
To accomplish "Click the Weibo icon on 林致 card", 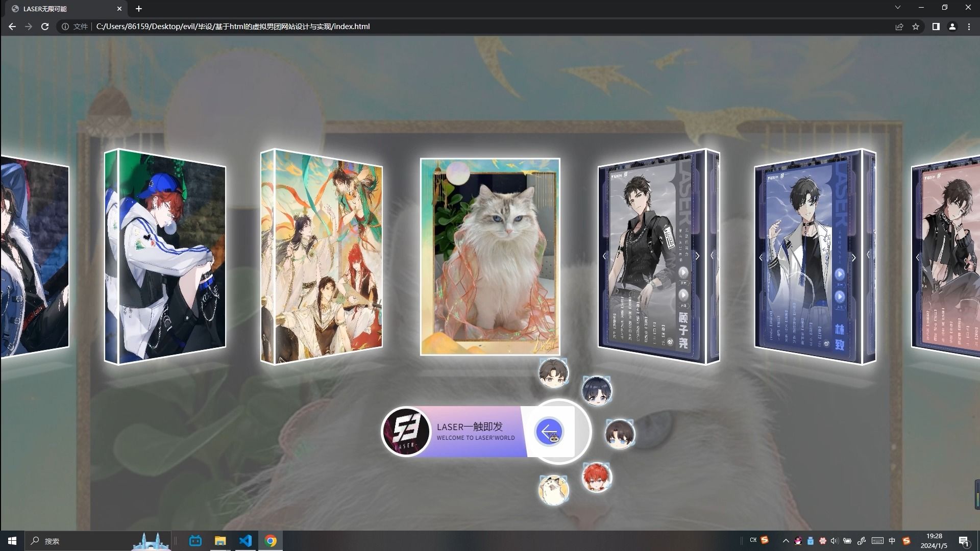I will click(826, 344).
